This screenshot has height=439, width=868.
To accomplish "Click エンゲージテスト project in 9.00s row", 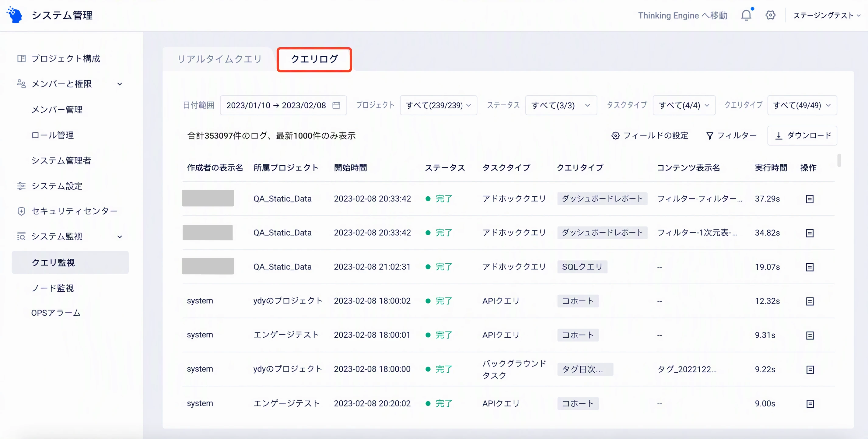I will coord(286,403).
